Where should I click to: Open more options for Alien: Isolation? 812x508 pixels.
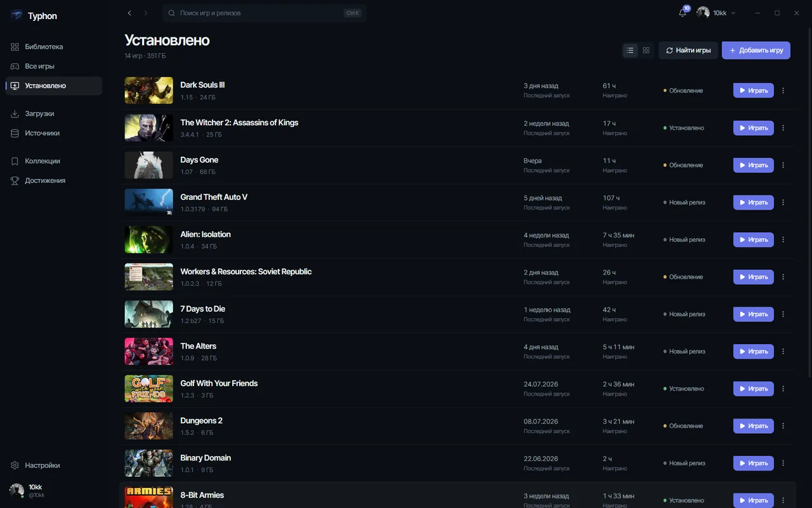783,240
